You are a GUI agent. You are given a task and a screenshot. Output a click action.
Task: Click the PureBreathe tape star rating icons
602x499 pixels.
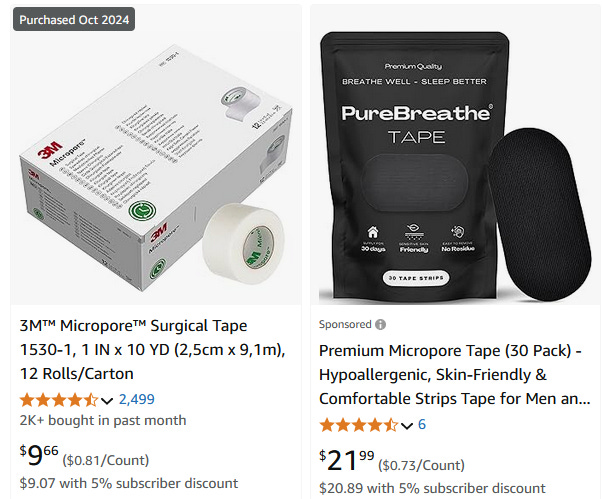click(x=359, y=425)
